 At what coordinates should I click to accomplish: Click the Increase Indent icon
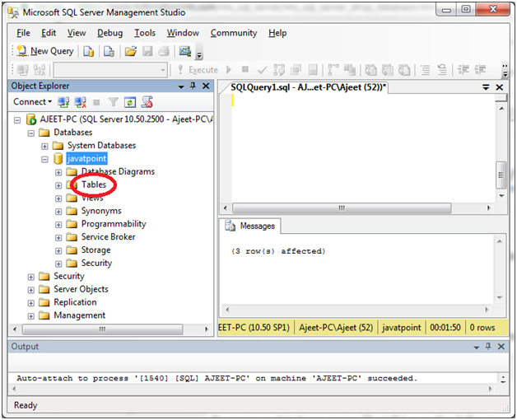tap(480, 70)
